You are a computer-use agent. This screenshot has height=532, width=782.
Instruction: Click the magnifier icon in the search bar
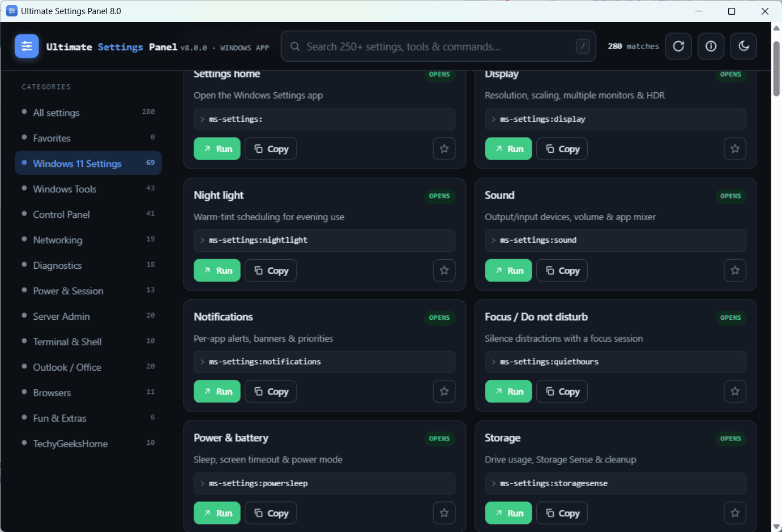[x=295, y=46]
